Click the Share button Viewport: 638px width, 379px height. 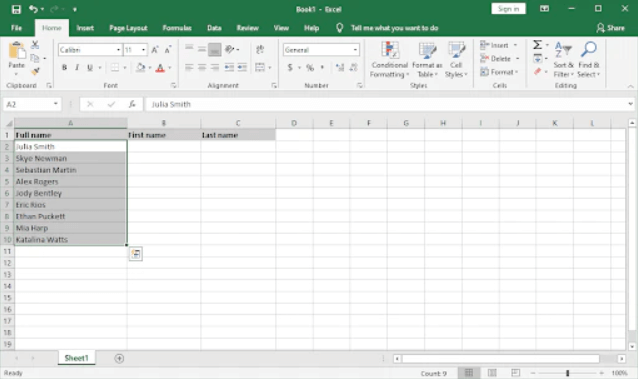pos(610,28)
